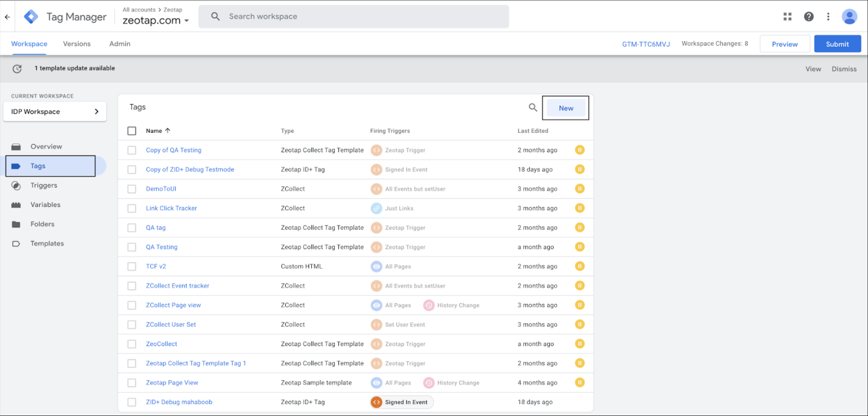Click the search icon in Tags panel
868x416 pixels.
click(x=533, y=108)
